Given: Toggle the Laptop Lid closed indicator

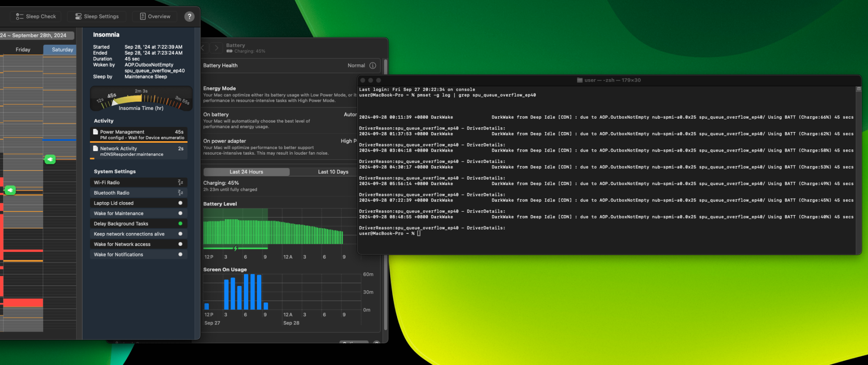Looking at the screenshot, I should (180, 203).
